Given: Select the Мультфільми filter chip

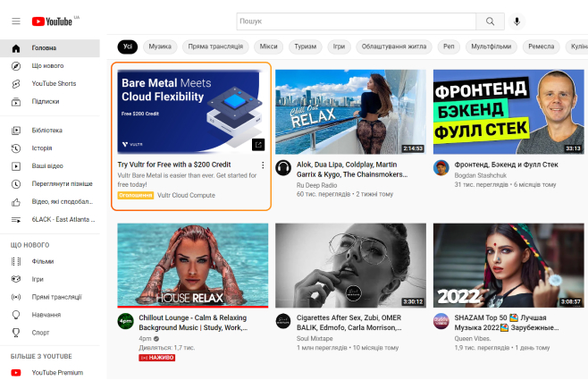Looking at the screenshot, I should (x=491, y=47).
